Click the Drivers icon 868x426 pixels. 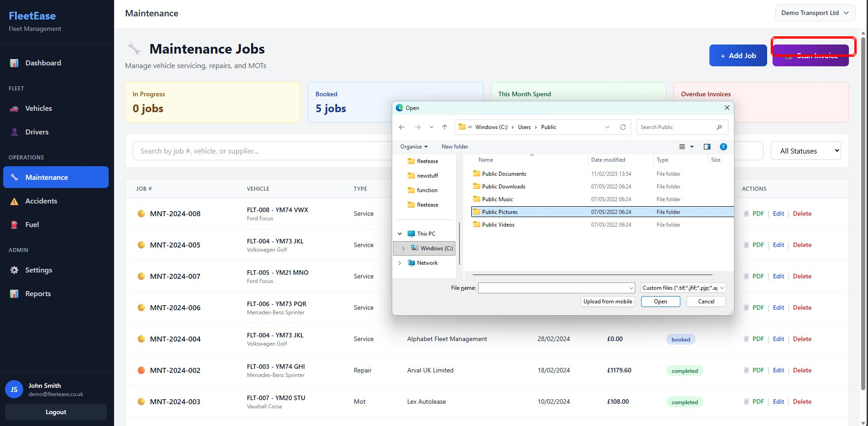(14, 132)
